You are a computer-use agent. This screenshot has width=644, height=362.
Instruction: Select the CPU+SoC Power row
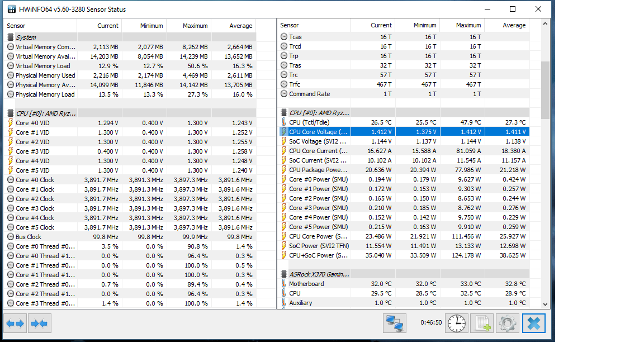coord(404,255)
